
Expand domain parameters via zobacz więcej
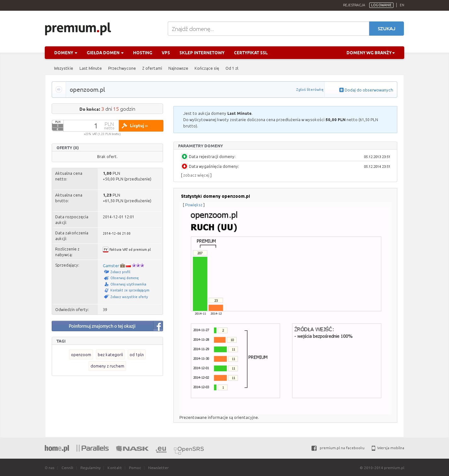click(196, 175)
